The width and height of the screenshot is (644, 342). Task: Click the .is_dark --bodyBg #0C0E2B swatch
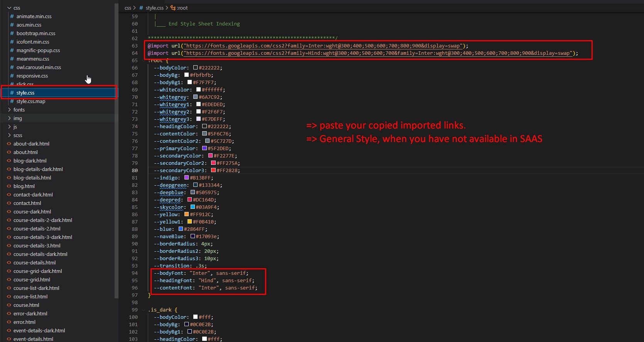click(x=186, y=324)
